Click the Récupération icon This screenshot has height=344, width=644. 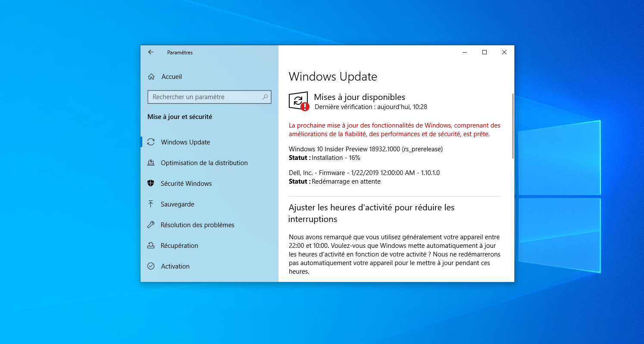coord(151,245)
